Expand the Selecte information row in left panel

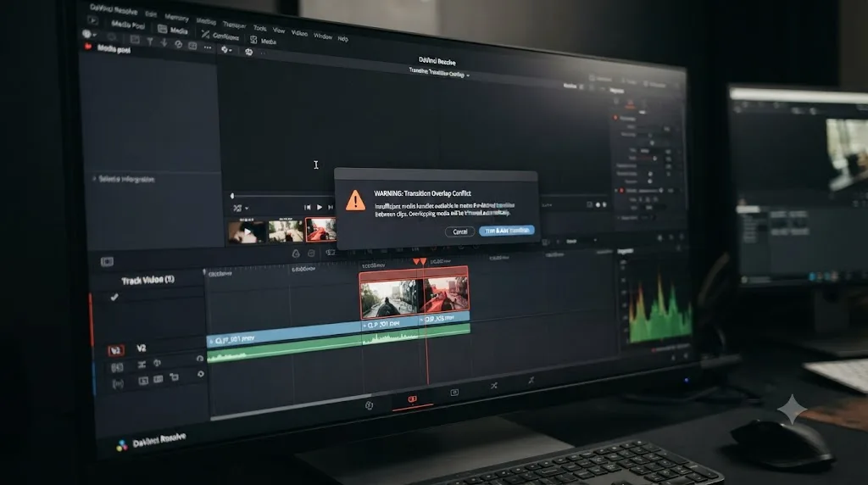(124, 180)
